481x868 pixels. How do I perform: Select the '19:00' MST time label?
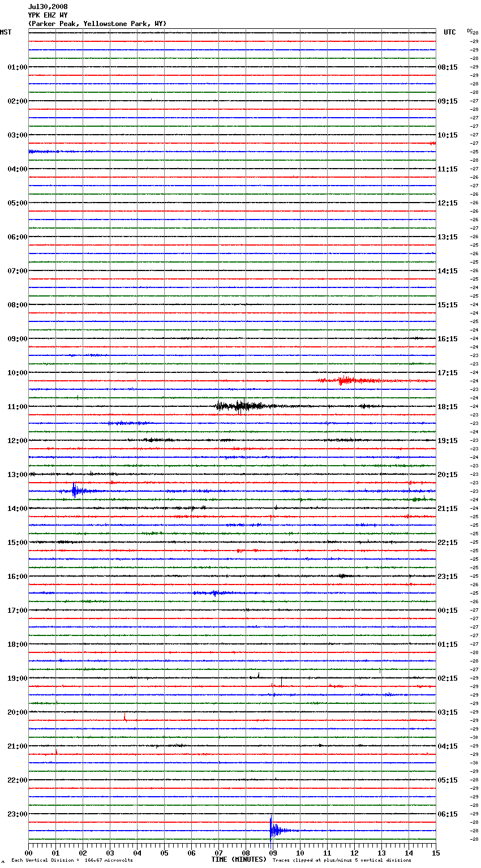pos(18,678)
